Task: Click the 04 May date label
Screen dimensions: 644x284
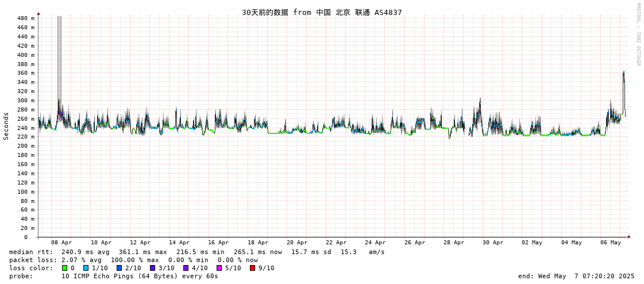Action: pos(571,243)
